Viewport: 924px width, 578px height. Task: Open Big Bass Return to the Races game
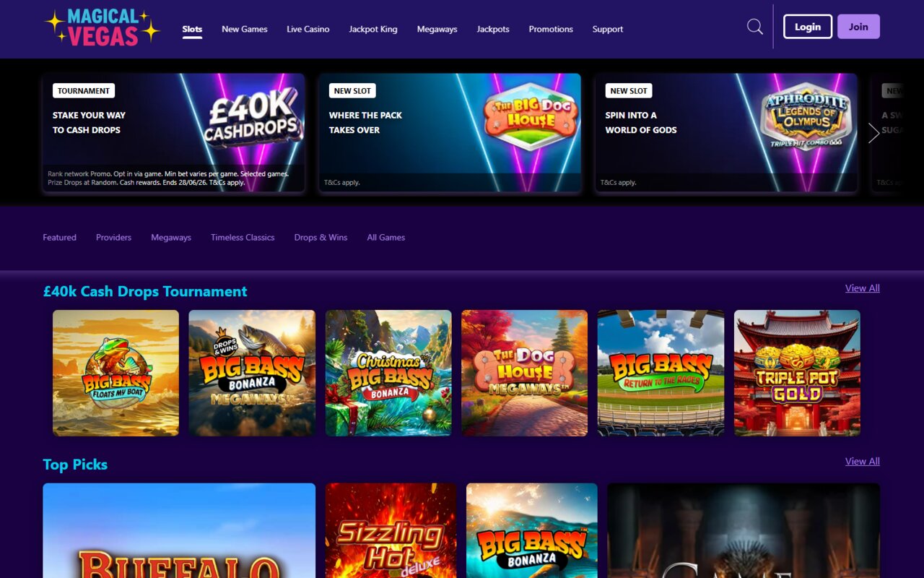661,373
